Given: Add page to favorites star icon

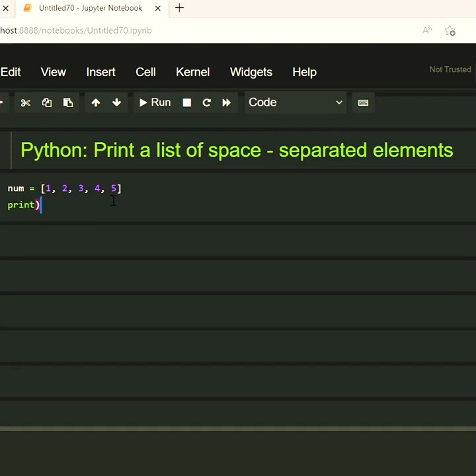Looking at the screenshot, I should (450, 30).
